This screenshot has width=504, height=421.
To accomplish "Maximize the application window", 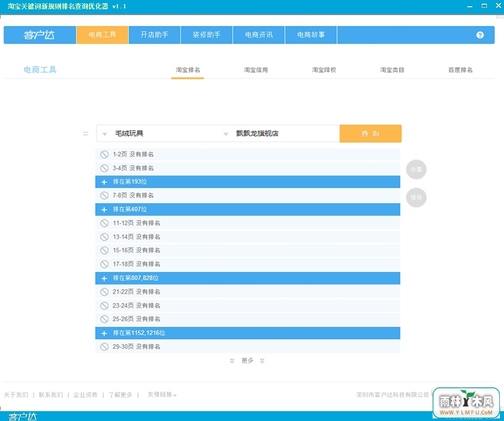I will (x=484, y=6).
